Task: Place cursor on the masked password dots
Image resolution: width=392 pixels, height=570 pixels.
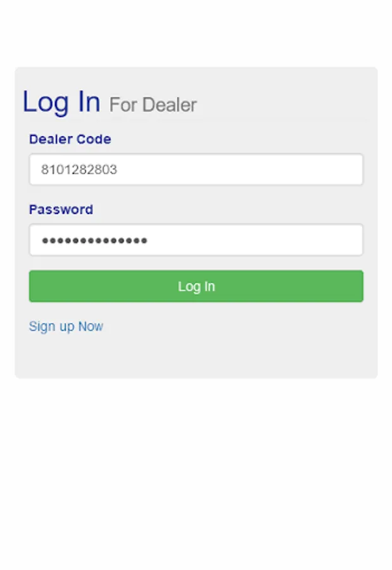Action: [94, 240]
